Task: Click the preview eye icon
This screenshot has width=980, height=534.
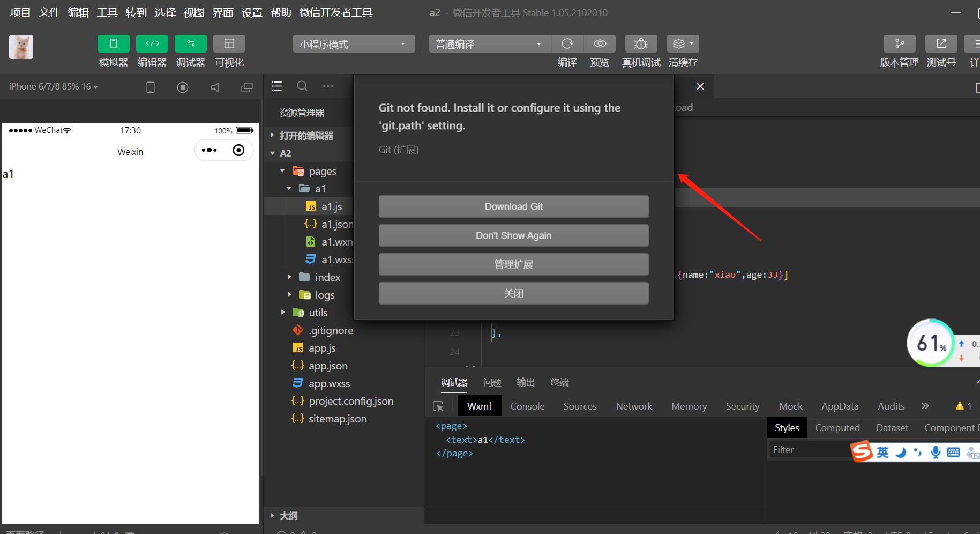Action: point(600,43)
